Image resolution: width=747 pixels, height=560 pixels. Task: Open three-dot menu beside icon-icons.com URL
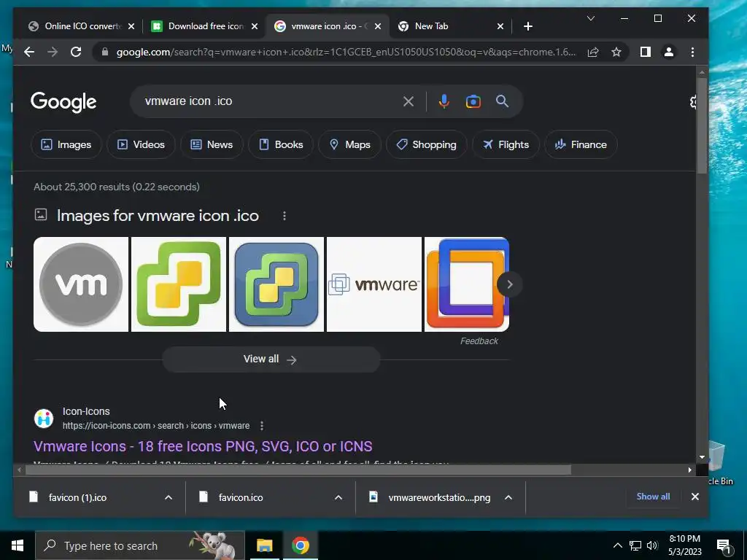click(262, 426)
